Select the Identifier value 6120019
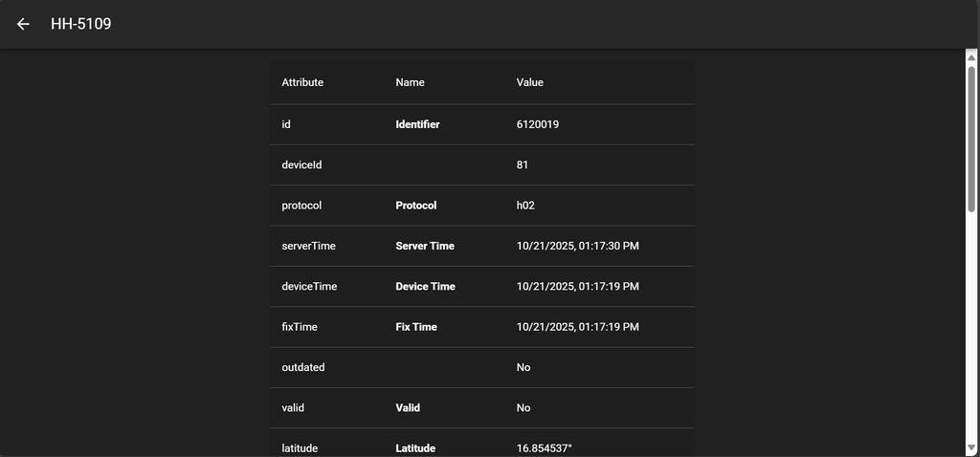Screen dimensions: 980x457 [538, 124]
